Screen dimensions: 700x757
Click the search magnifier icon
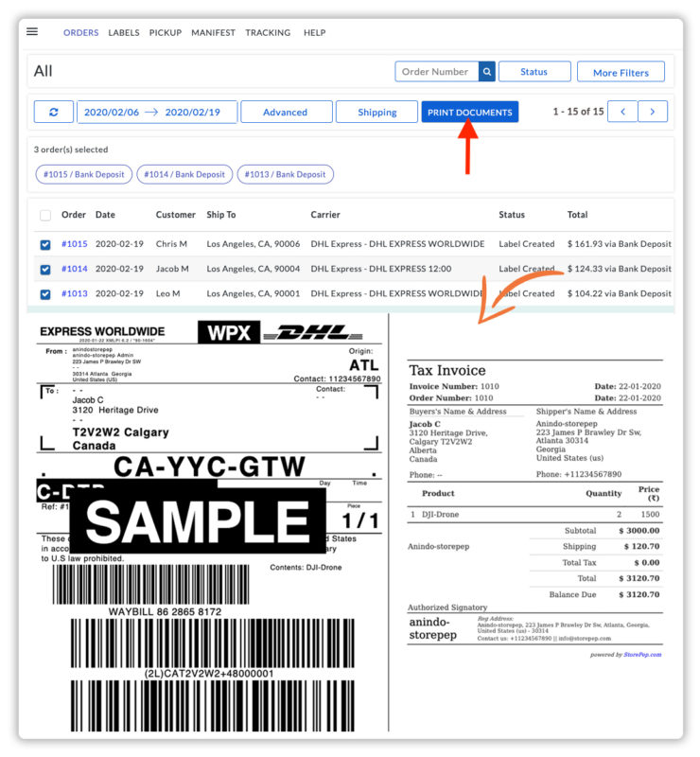(486, 72)
